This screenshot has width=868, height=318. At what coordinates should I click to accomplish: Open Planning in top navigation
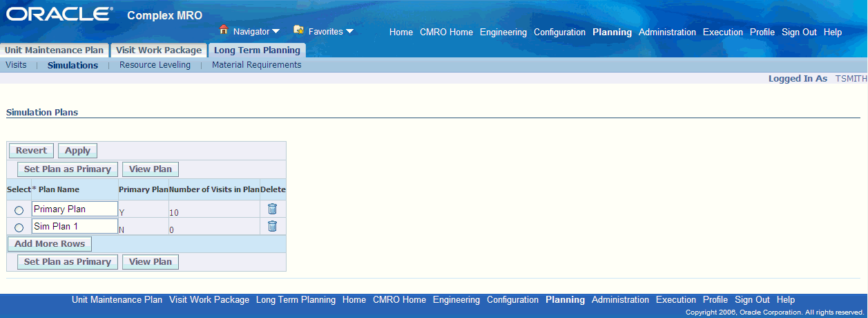coord(612,32)
